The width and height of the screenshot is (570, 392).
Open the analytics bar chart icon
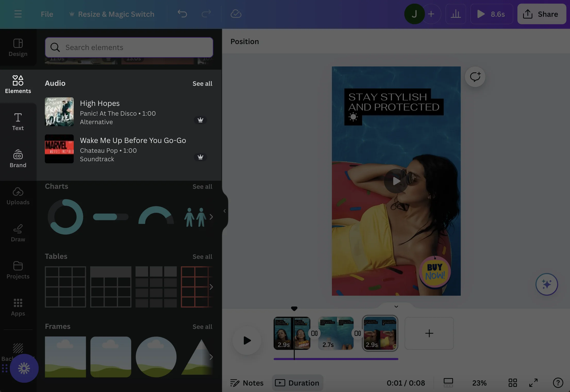coord(456,14)
